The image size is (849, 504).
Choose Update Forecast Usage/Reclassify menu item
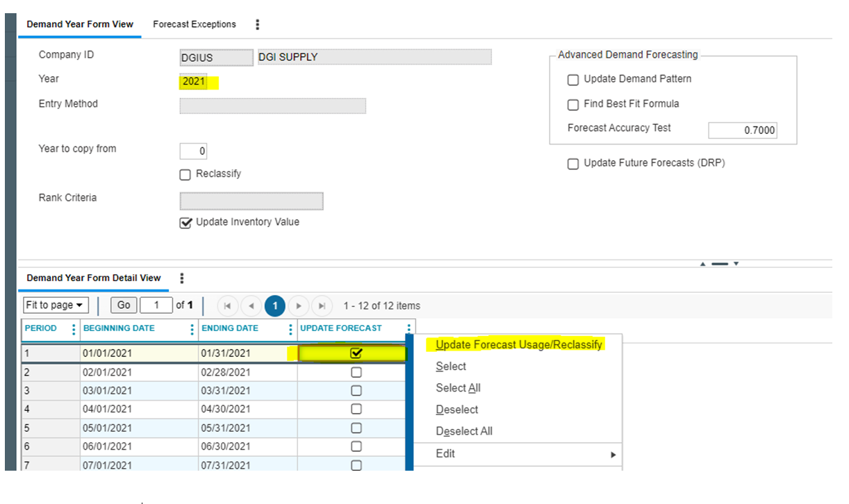pyautogui.click(x=518, y=345)
